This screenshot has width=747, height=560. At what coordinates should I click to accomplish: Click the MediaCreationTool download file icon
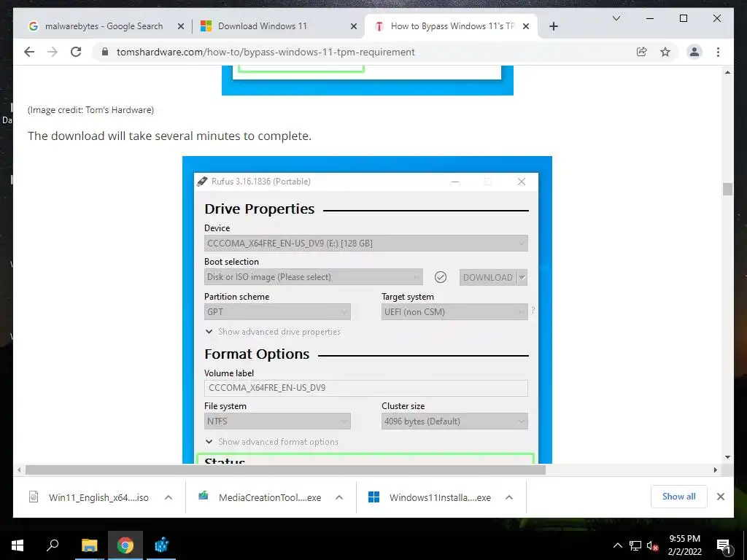click(x=204, y=496)
